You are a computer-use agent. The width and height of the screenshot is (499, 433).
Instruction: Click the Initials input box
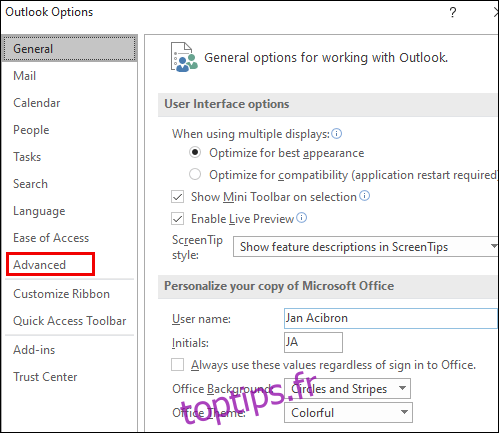pyautogui.click(x=313, y=342)
